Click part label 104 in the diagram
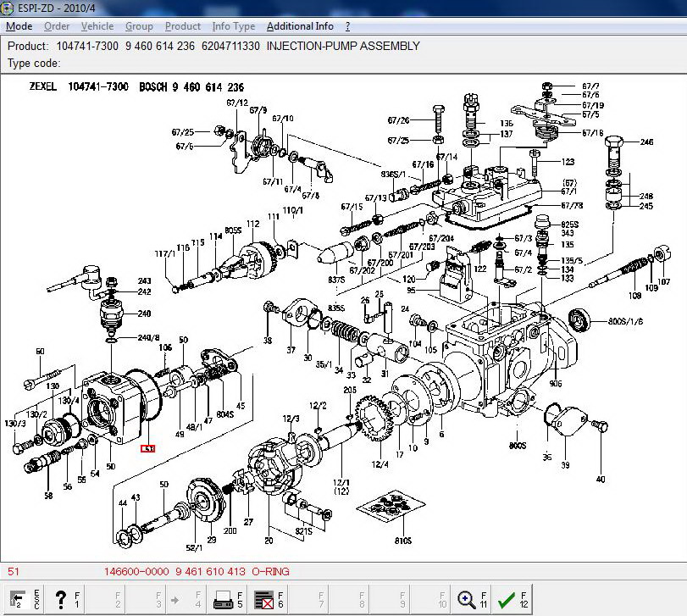Screen dimensions: 687x616 click(x=415, y=344)
